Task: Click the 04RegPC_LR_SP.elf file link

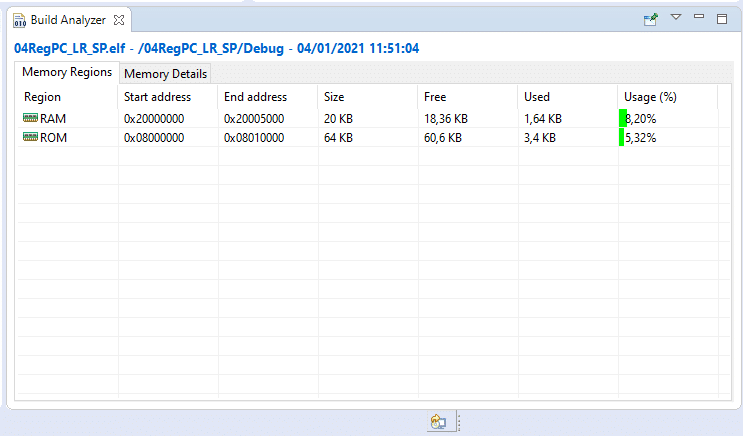Action: coord(68,48)
